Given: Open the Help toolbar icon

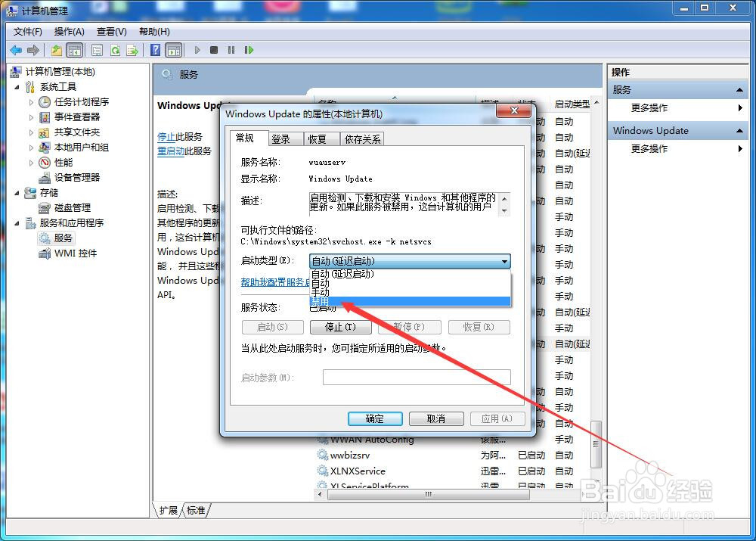Looking at the screenshot, I should pos(155,50).
